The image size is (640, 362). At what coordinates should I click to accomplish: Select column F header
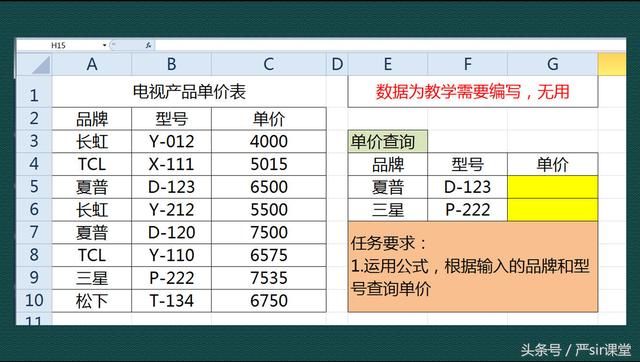(x=467, y=64)
